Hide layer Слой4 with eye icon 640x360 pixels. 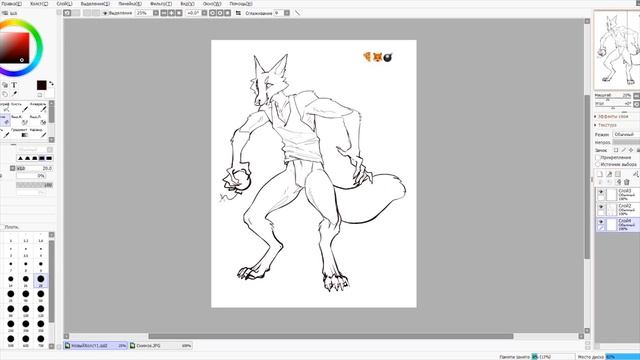601,222
